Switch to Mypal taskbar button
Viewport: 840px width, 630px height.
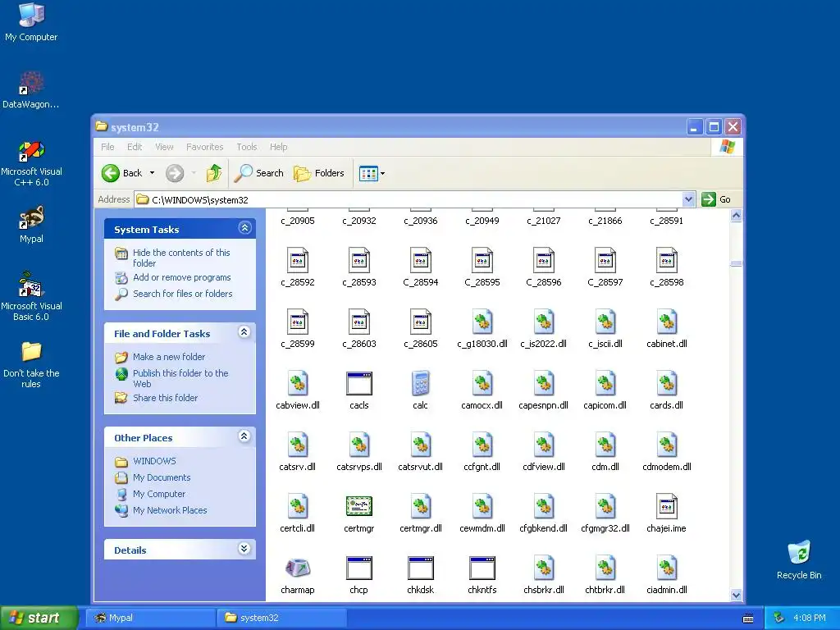pos(151,618)
